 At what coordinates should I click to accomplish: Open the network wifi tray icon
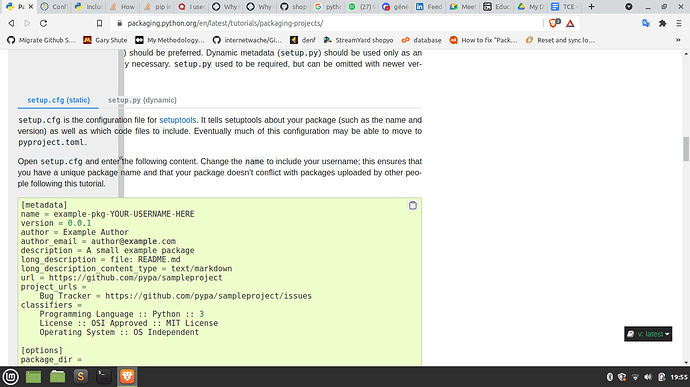pyautogui.click(x=635, y=377)
